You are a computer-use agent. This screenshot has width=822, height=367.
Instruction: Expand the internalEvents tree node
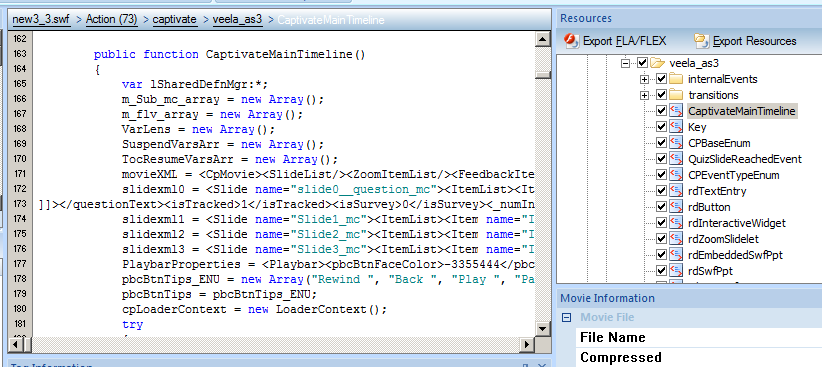(645, 80)
